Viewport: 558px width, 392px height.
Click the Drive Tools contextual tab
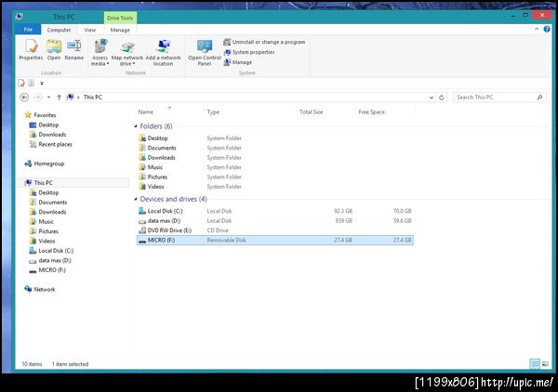[120, 18]
